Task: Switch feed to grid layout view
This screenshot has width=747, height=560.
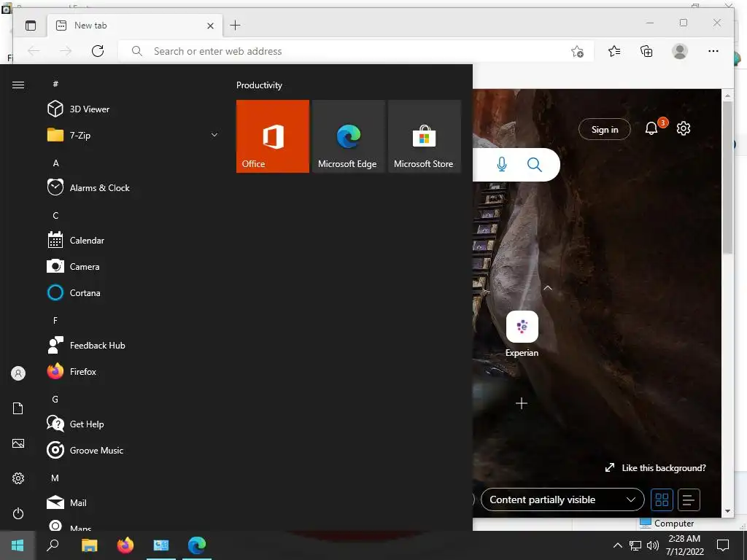Action: click(662, 499)
